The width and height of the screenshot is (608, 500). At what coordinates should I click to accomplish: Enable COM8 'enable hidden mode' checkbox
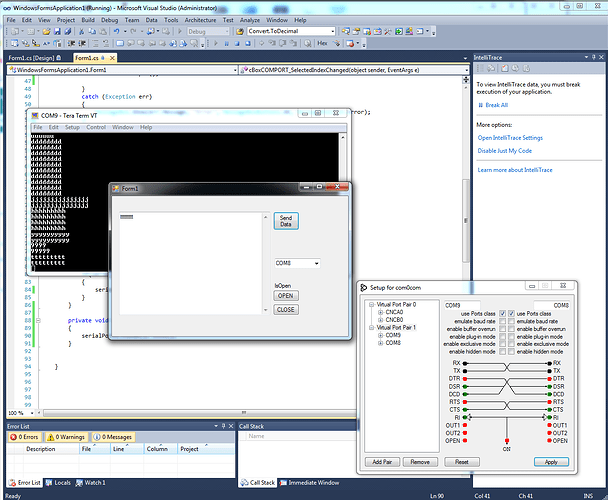512,352
